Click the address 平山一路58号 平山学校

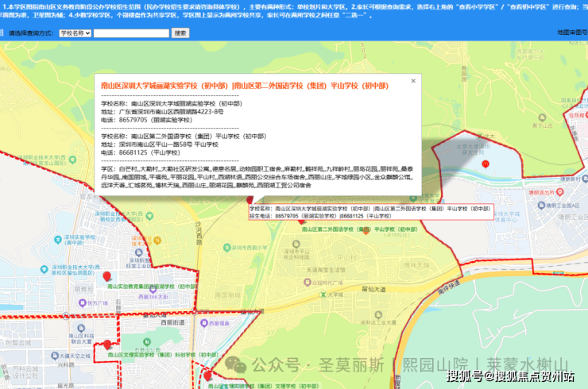168,144
